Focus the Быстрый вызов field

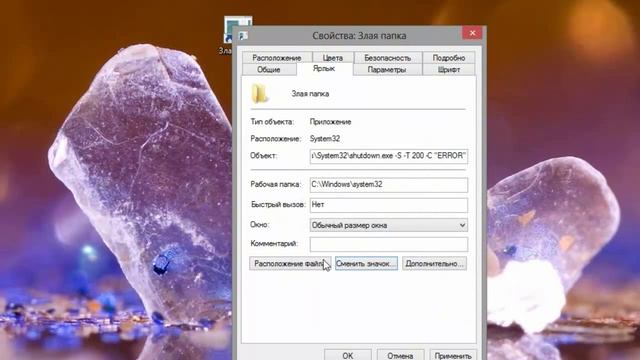click(389, 205)
